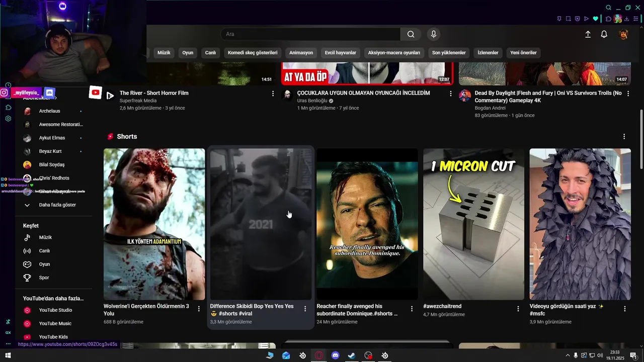Select the Canlı filter chip

pos(210,52)
